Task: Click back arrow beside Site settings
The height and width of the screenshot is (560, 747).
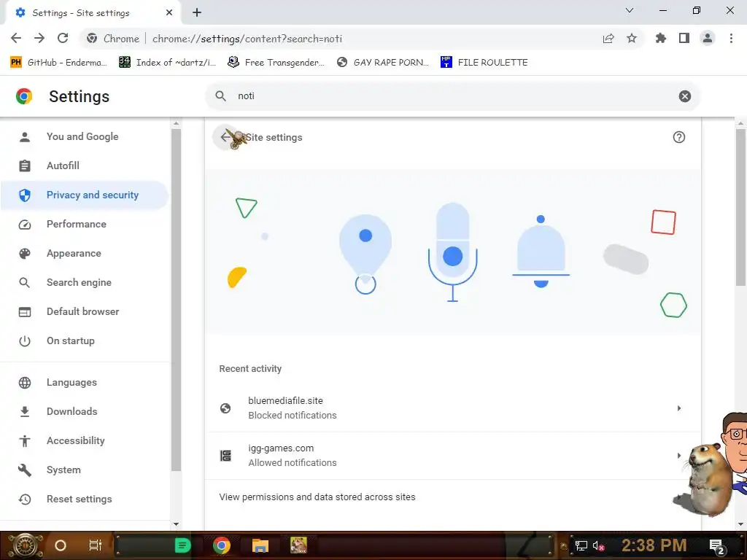Action: click(225, 137)
